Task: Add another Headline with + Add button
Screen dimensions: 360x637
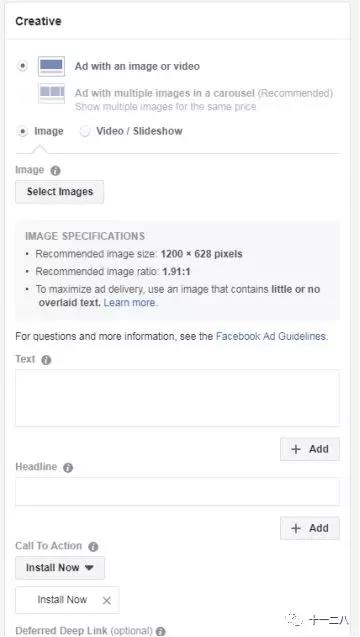Action: coord(310,528)
